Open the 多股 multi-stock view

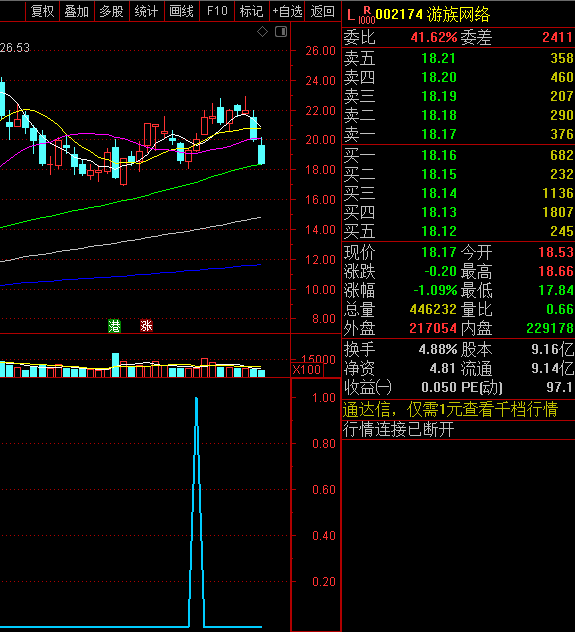coord(112,11)
